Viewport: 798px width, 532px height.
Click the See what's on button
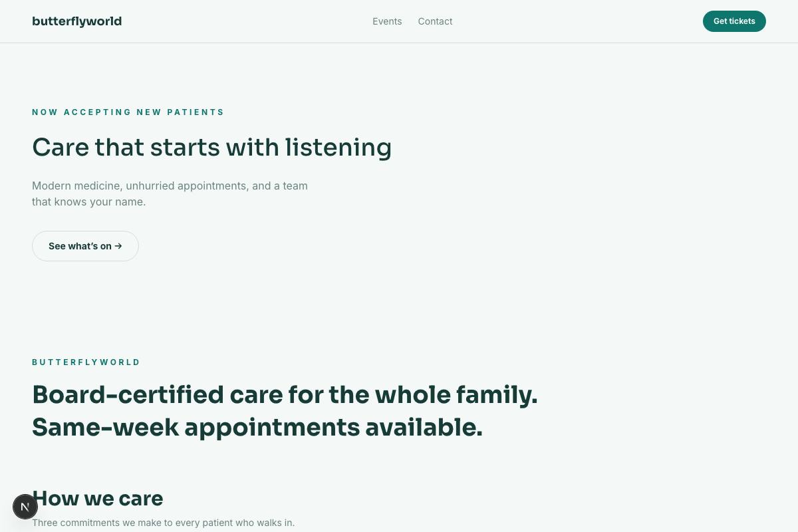click(x=85, y=246)
